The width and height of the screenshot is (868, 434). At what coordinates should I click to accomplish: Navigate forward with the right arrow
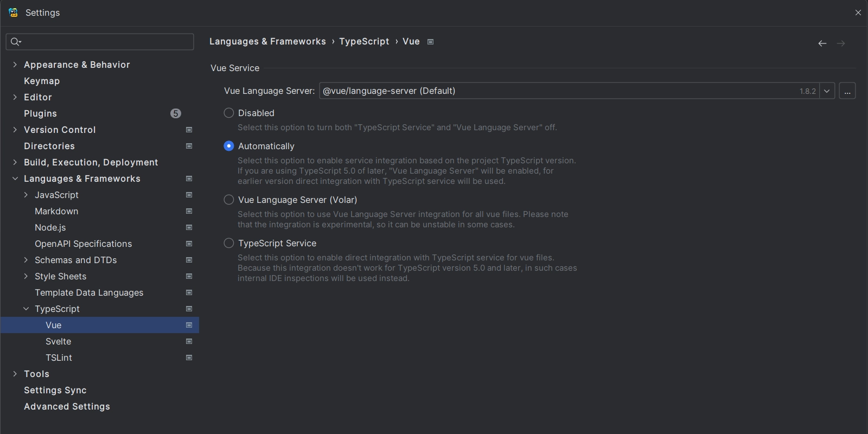point(841,43)
